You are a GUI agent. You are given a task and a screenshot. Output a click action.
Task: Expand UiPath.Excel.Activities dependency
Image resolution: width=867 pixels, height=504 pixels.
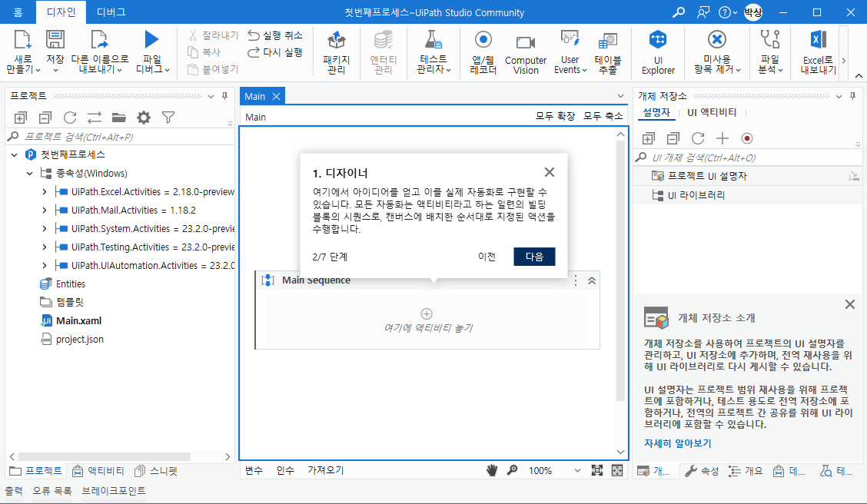coord(45,192)
